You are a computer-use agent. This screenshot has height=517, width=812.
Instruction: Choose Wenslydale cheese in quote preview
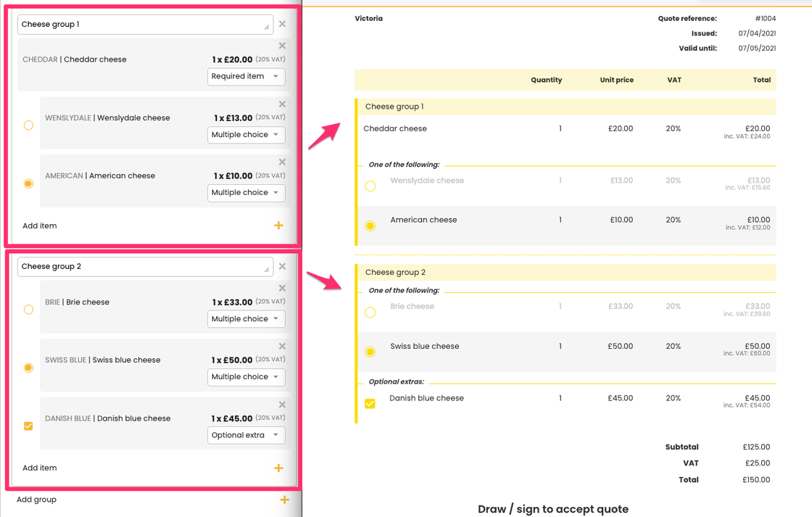click(x=370, y=186)
